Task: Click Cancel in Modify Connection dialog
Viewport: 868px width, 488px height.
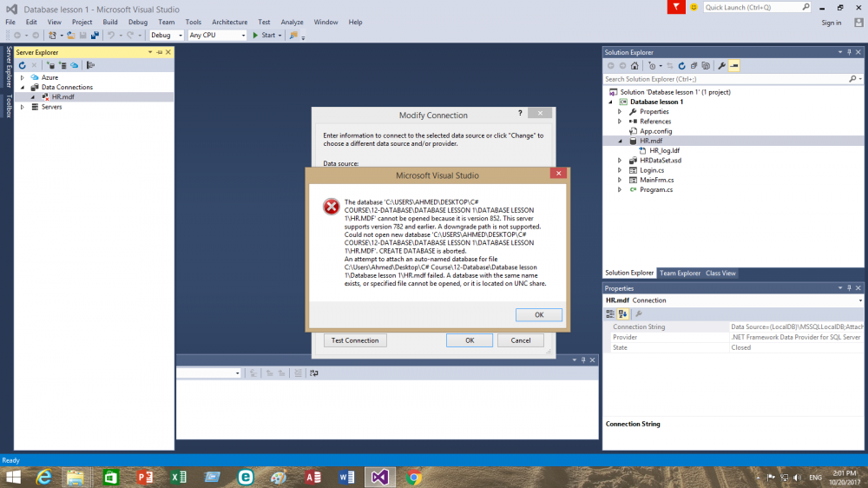Action: pos(520,340)
